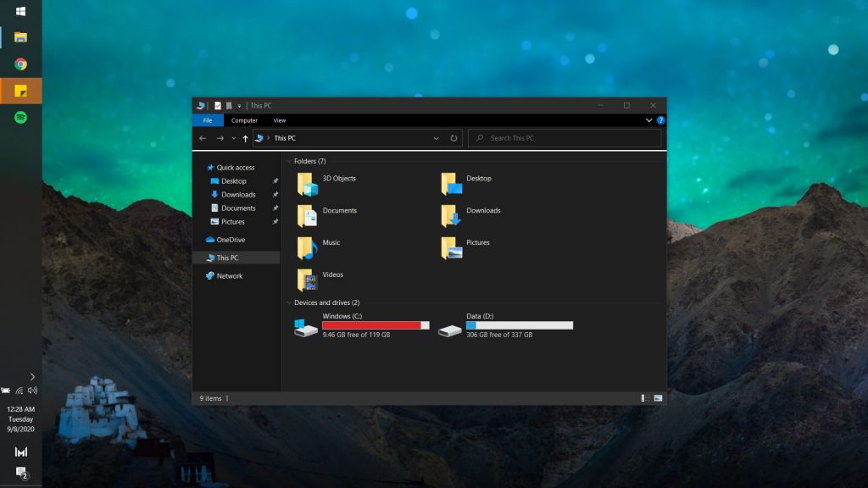Show hidden tray icons chevron
Screen dimensions: 868x488
tap(32, 377)
